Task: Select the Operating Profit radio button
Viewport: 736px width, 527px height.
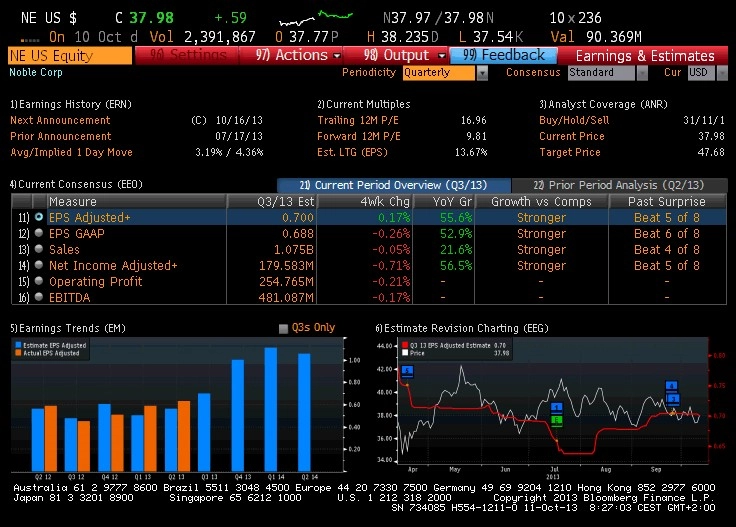Action: pyautogui.click(x=39, y=281)
